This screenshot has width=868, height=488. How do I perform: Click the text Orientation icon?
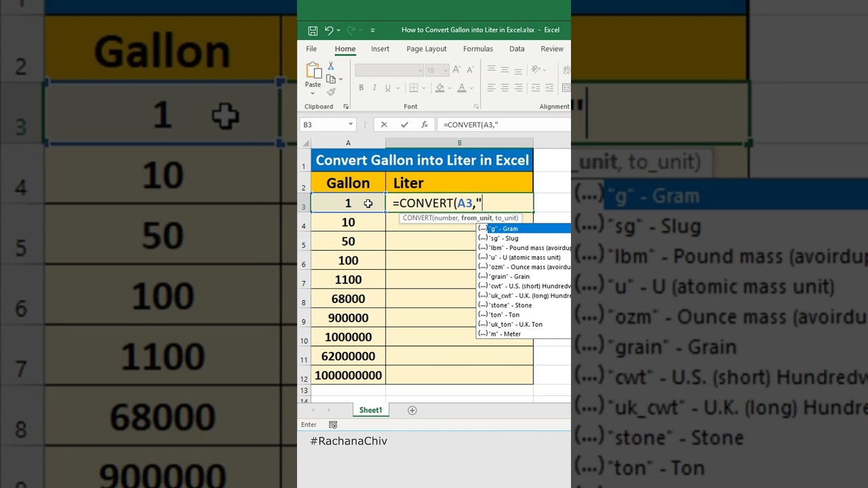[x=536, y=69]
